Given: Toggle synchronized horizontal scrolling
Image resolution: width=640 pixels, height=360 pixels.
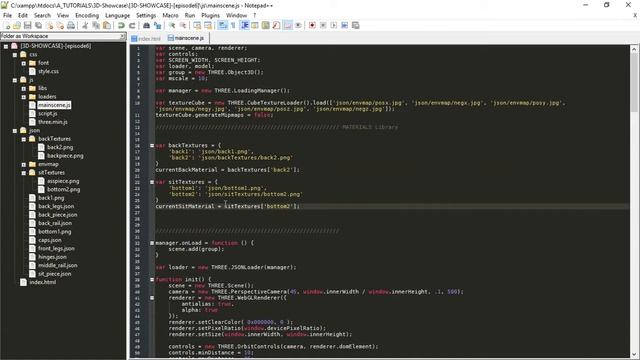Looking at the screenshot, I should coord(208,25).
